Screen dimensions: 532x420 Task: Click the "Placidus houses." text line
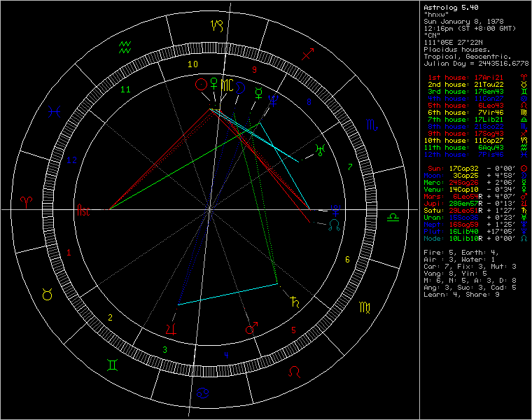pyautogui.click(x=458, y=50)
